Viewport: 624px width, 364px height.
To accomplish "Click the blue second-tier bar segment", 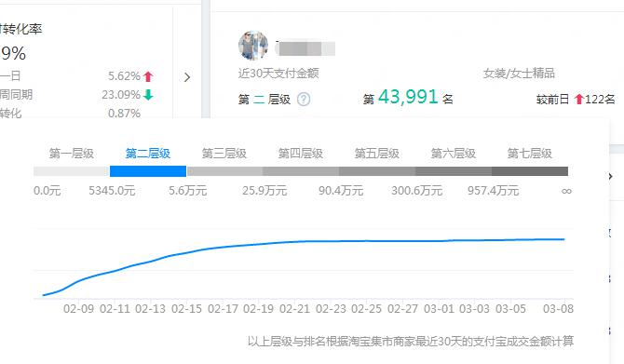I will 148,171.
